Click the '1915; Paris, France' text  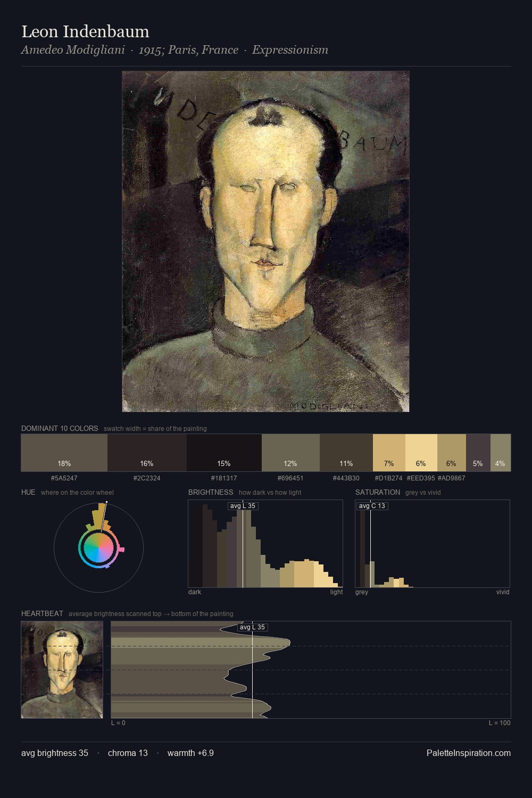(x=188, y=50)
